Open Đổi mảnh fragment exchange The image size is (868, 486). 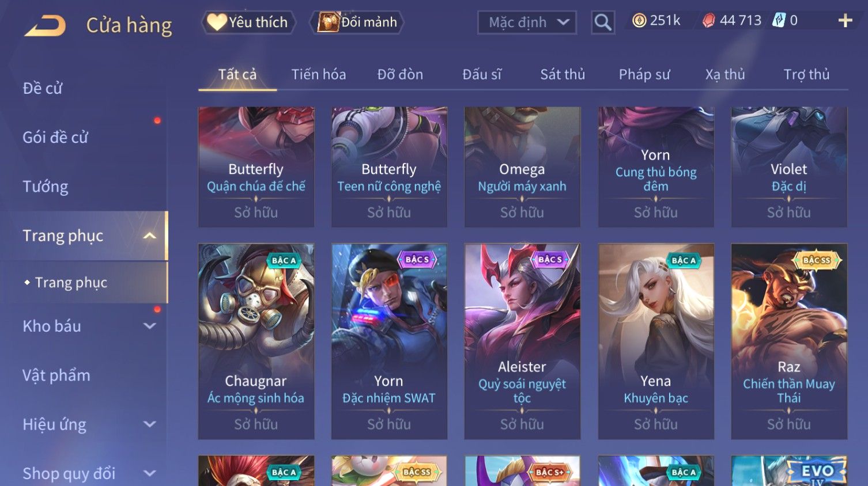pyautogui.click(x=357, y=22)
